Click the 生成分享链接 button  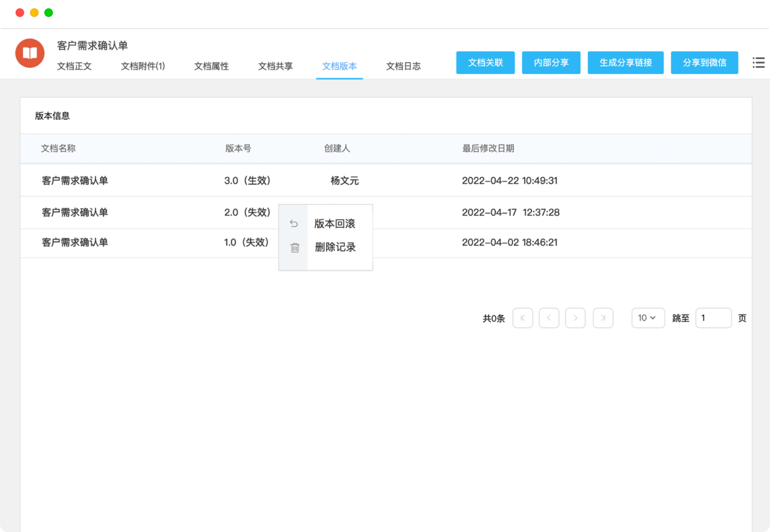click(626, 63)
